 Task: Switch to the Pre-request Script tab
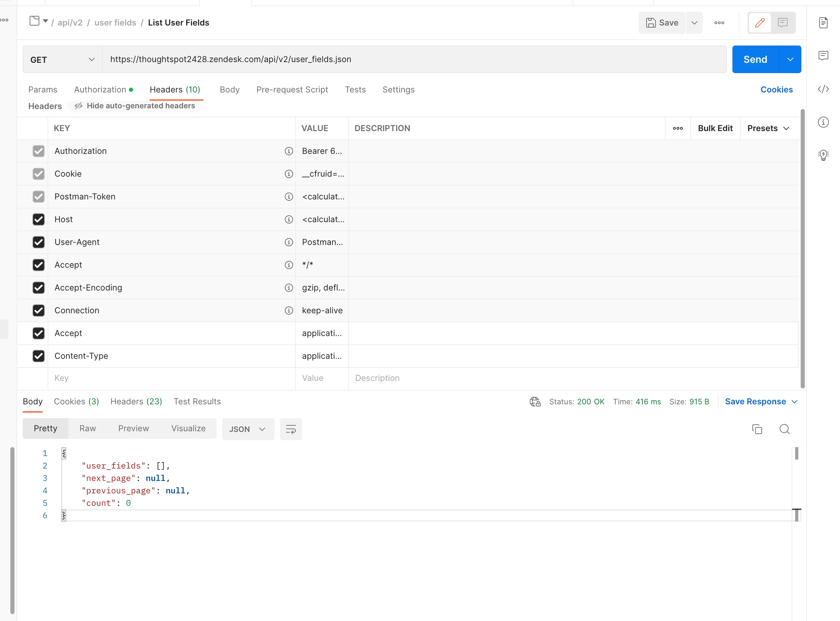click(292, 89)
